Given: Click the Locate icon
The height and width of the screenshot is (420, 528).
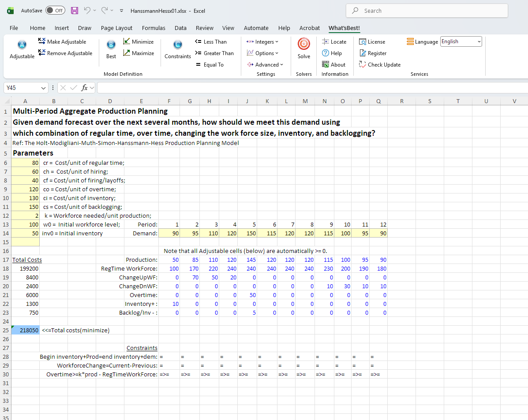Looking at the screenshot, I should (325, 41).
